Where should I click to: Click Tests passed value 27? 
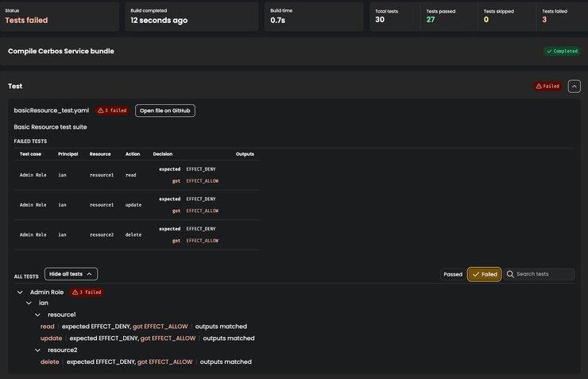tap(431, 20)
